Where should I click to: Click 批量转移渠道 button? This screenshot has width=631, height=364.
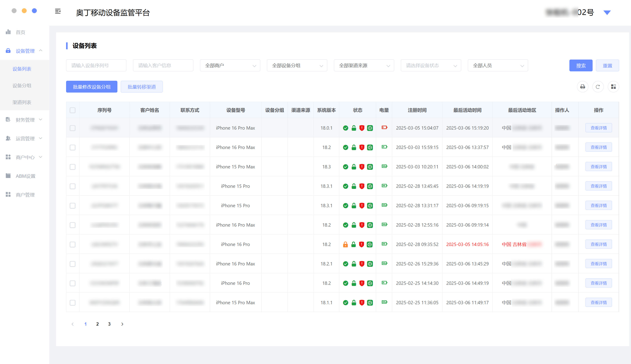pyautogui.click(x=142, y=87)
